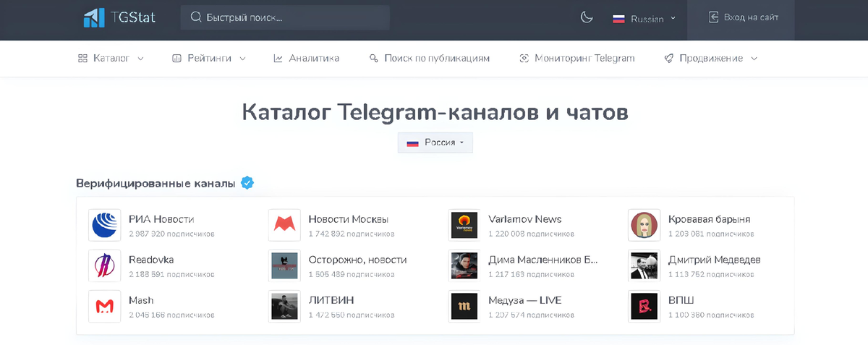The height and width of the screenshot is (345, 868).
Task: Click the search magnifier icon
Action: click(x=196, y=17)
